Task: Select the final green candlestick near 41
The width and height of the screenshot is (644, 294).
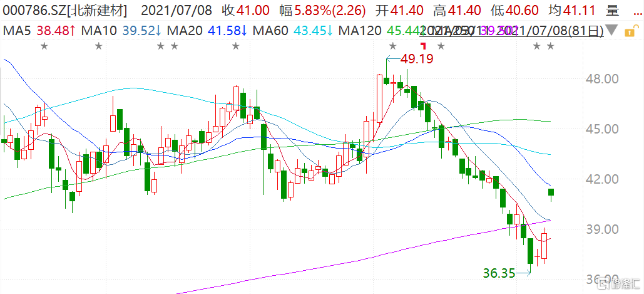Action: [551, 192]
